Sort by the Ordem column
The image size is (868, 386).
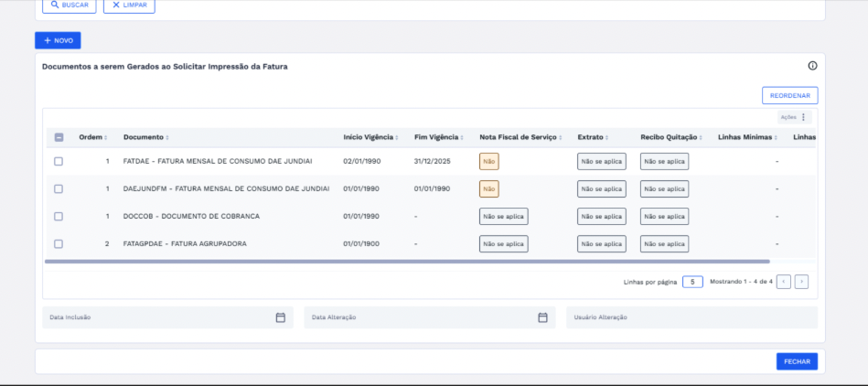pyautogui.click(x=92, y=137)
